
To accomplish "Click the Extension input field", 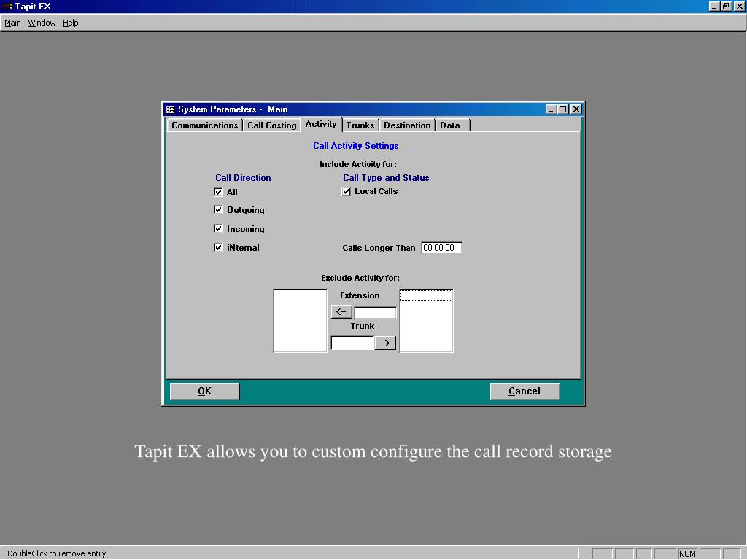I will (376, 312).
